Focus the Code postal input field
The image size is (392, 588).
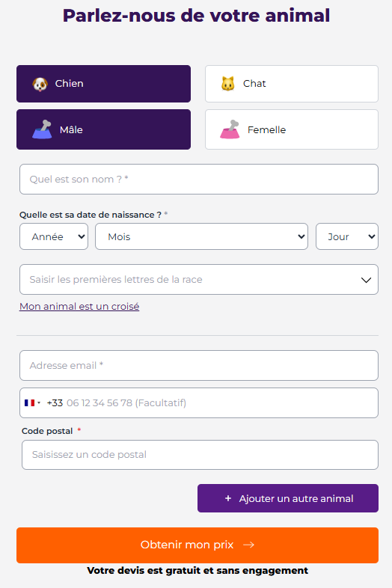coord(200,455)
